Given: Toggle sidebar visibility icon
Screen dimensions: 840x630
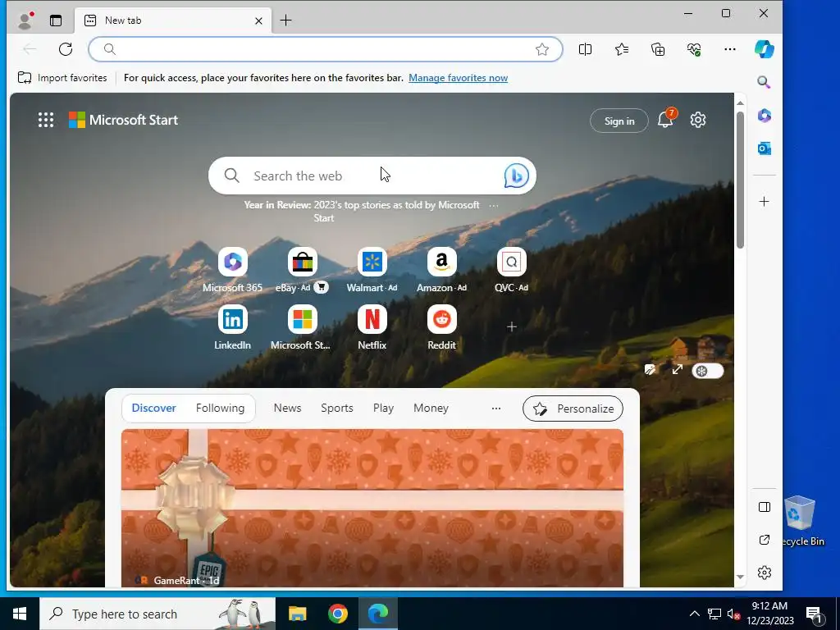Looking at the screenshot, I should tap(765, 507).
